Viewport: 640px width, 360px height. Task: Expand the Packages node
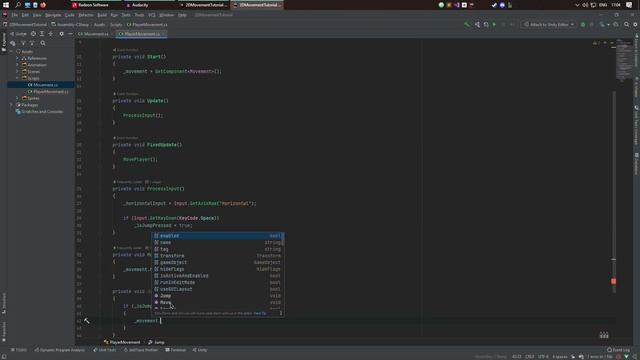point(11,105)
